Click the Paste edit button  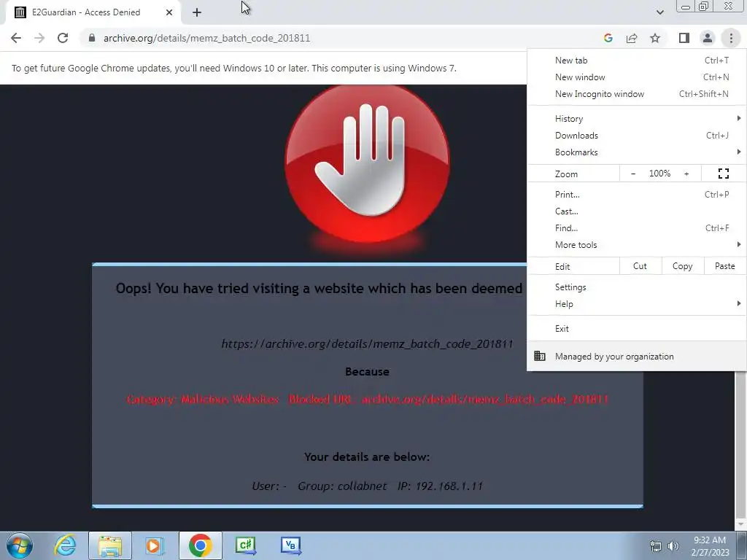tap(724, 266)
